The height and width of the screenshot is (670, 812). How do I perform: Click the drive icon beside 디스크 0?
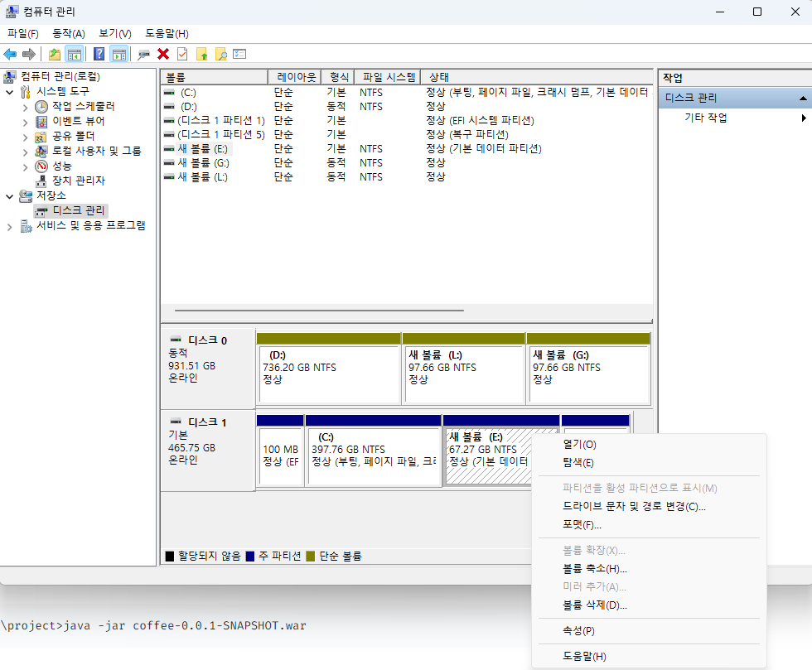coord(176,340)
